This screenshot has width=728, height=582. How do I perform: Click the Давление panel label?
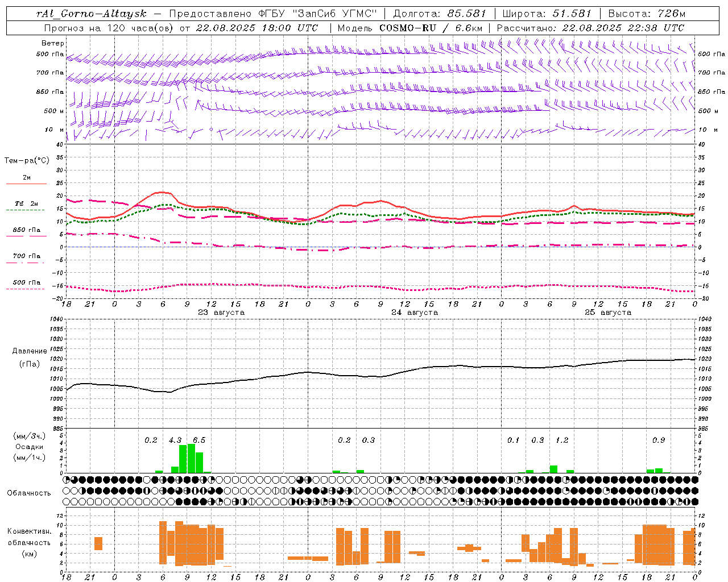point(30,351)
